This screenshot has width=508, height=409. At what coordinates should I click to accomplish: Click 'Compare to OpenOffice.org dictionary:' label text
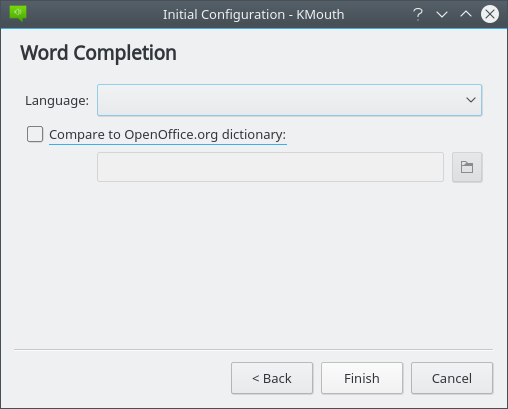click(x=168, y=135)
